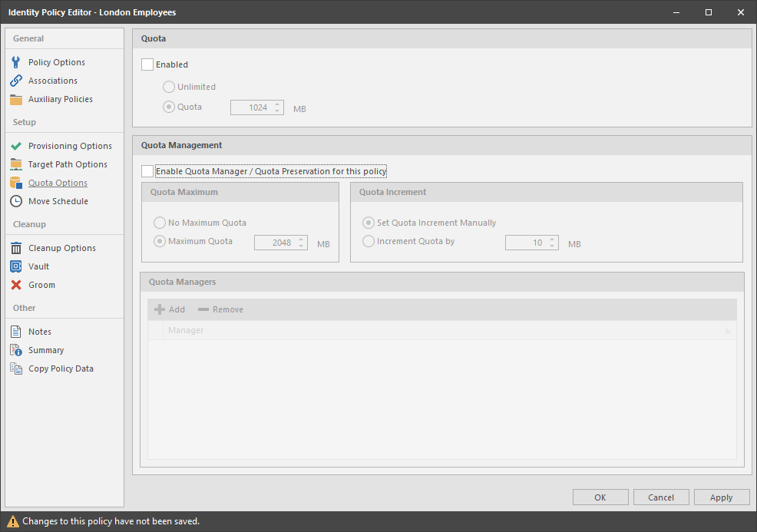Open the Manager column filter icon
757x532 pixels.
pyautogui.click(x=729, y=331)
